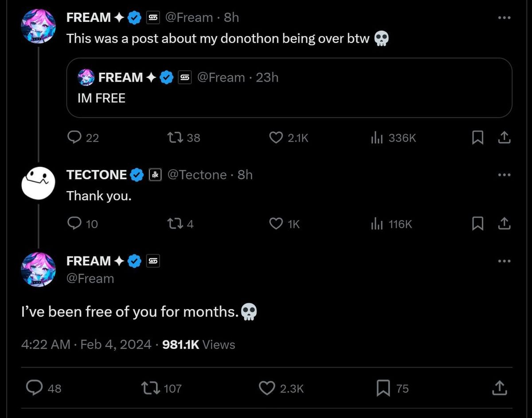This screenshot has width=532, height=418.
Task: Click TECTONE's white smiley profile picture
Action: (x=38, y=183)
